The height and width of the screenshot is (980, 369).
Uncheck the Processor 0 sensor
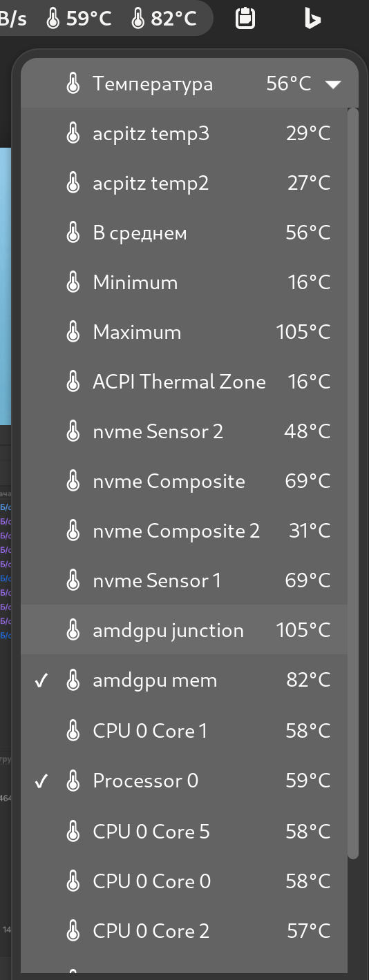point(184,781)
